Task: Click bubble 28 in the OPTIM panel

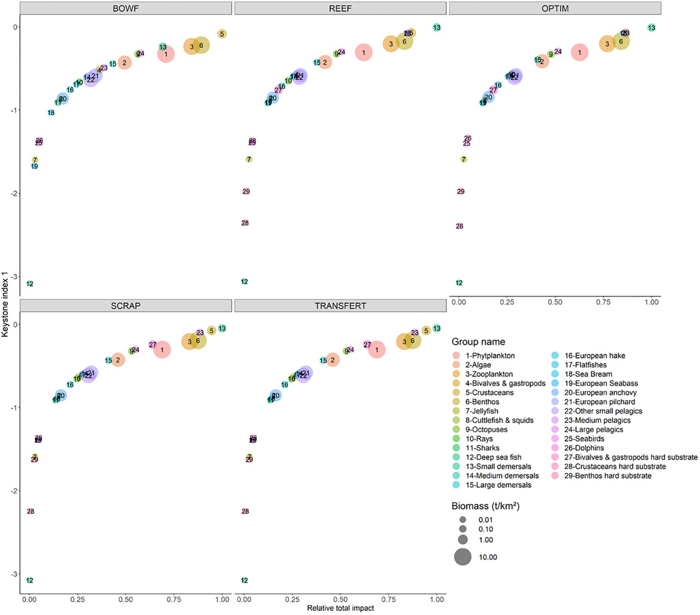Action: click(460, 226)
